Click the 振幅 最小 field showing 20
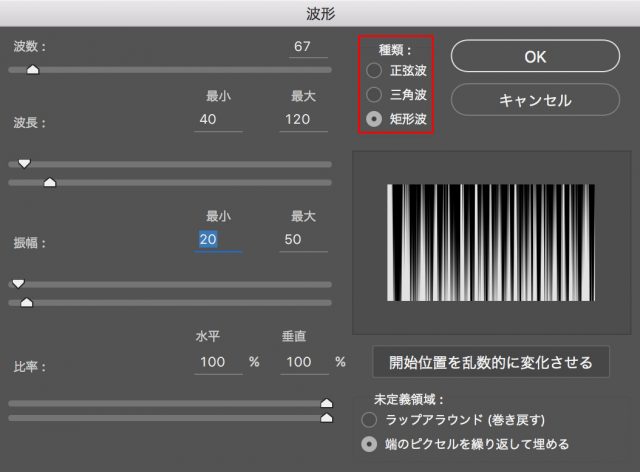The width and height of the screenshot is (640, 472). [x=218, y=240]
